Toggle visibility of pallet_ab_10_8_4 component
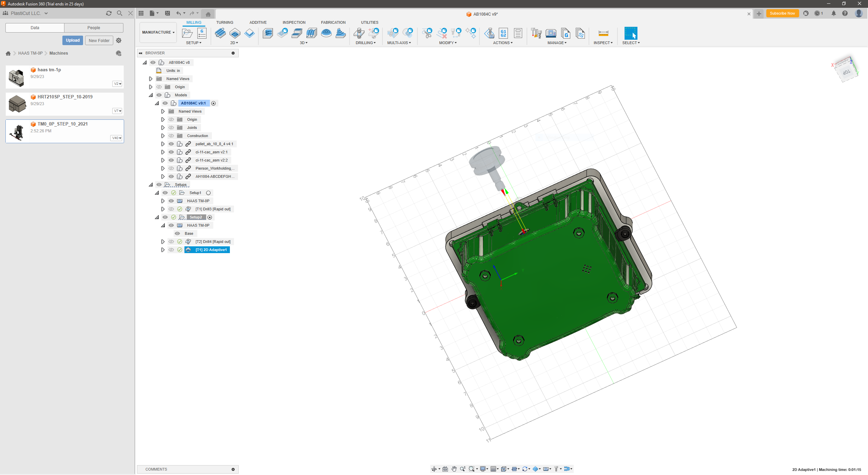This screenshot has width=868, height=475. tap(171, 144)
